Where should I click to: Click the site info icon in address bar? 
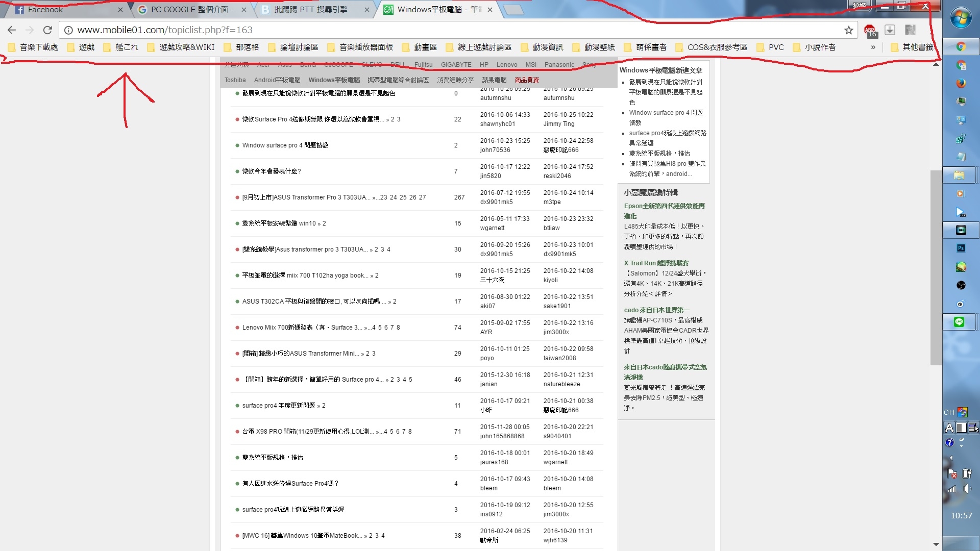click(x=68, y=30)
